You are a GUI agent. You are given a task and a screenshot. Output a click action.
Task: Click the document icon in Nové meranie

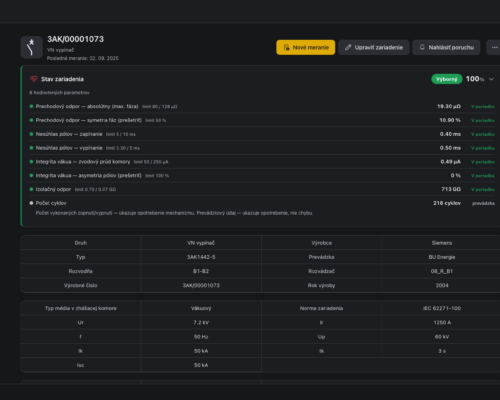[286, 47]
